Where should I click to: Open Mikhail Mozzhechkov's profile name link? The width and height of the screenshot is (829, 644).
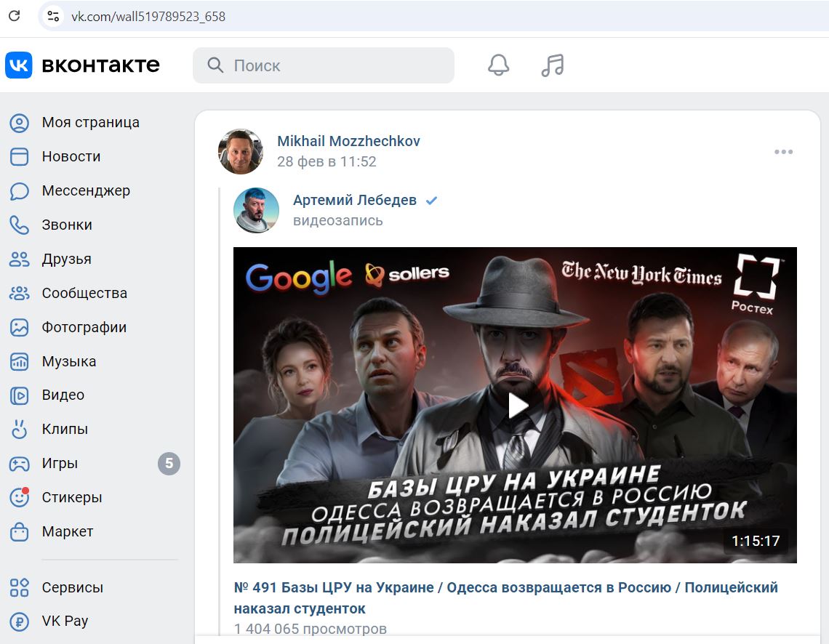point(348,141)
